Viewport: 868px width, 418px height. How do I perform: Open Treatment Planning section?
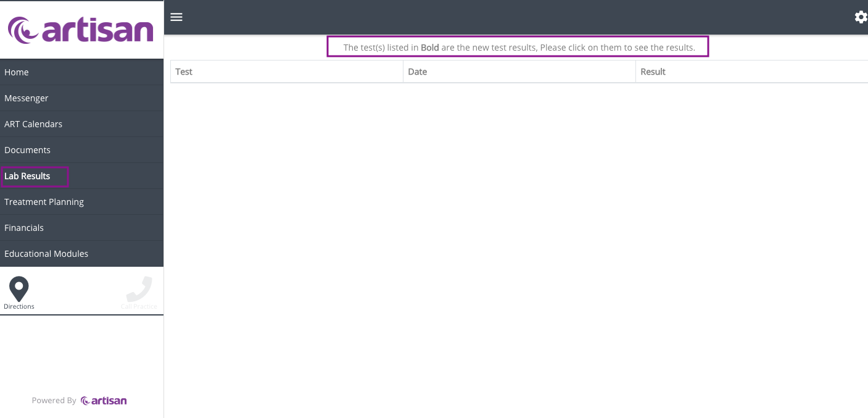(x=44, y=202)
